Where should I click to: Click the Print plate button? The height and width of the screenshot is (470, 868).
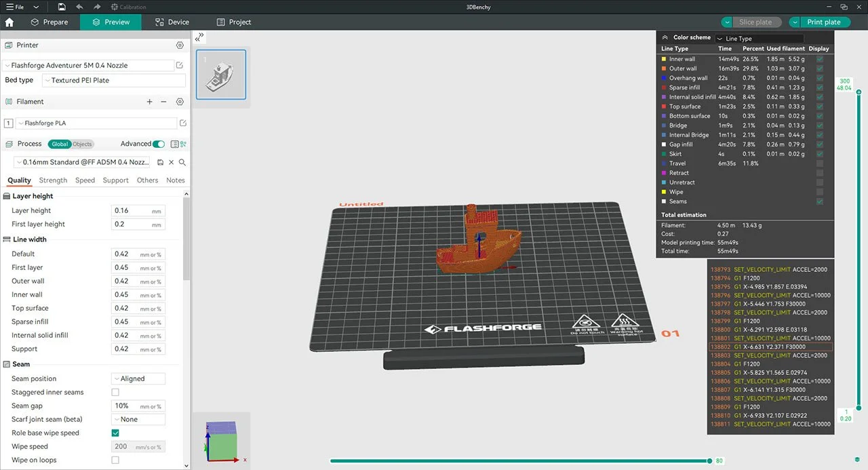(x=825, y=22)
